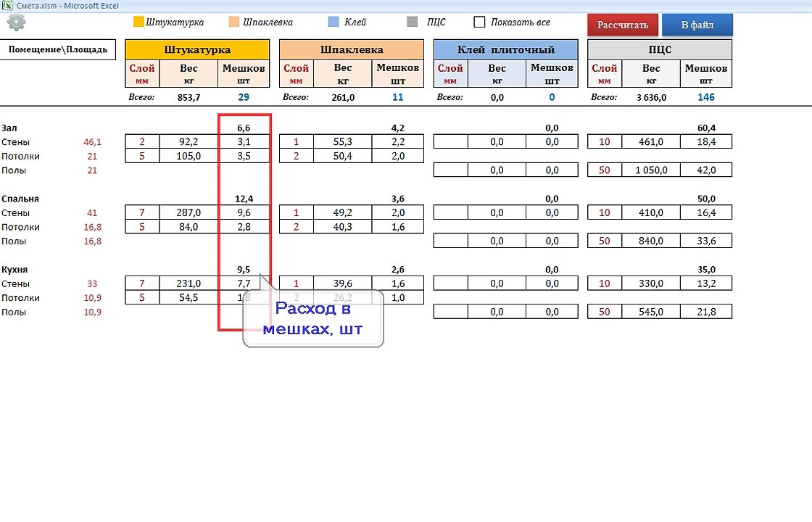
Task: Click the blue В файл button
Action: click(x=697, y=25)
